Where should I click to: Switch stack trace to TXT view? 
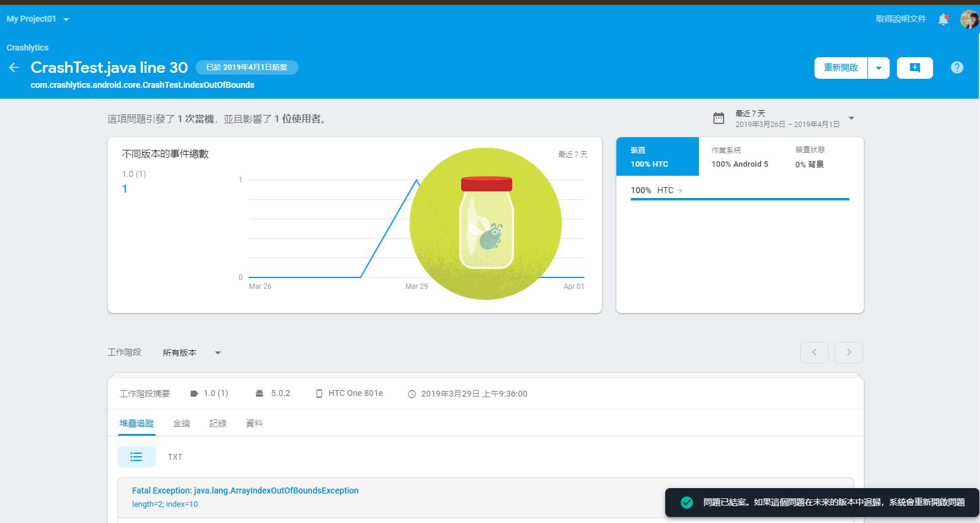click(x=175, y=457)
